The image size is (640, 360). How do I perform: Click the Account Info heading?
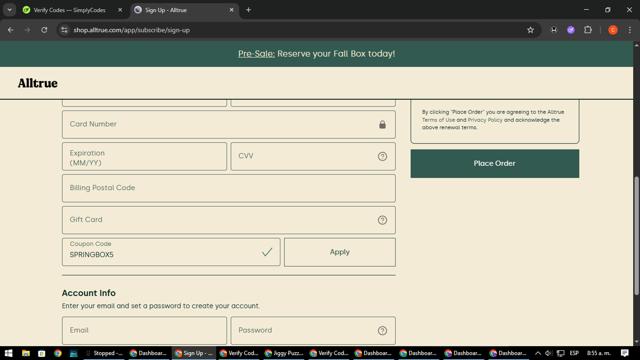89,293
